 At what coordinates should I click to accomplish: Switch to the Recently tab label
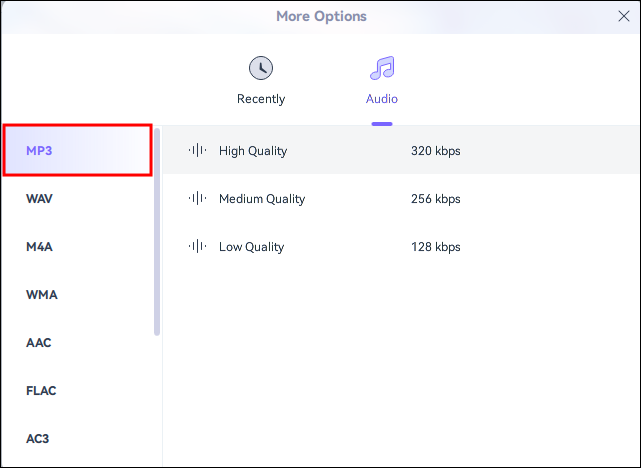(x=261, y=99)
